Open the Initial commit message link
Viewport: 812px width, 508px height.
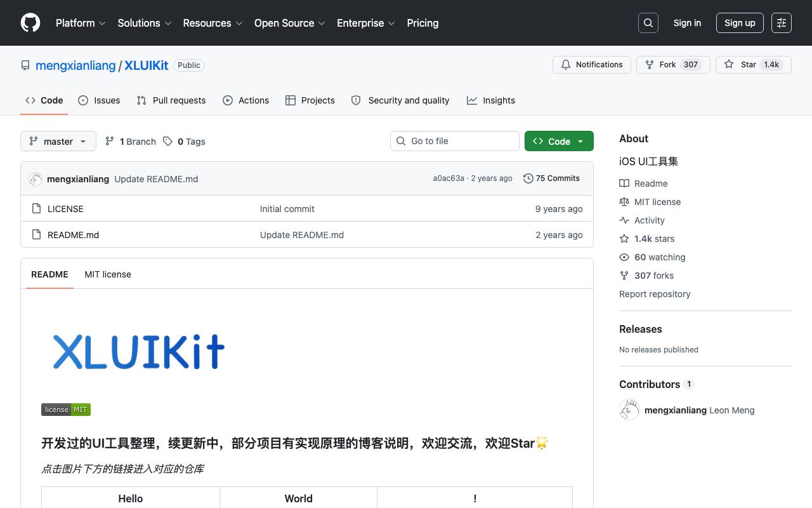(x=287, y=209)
